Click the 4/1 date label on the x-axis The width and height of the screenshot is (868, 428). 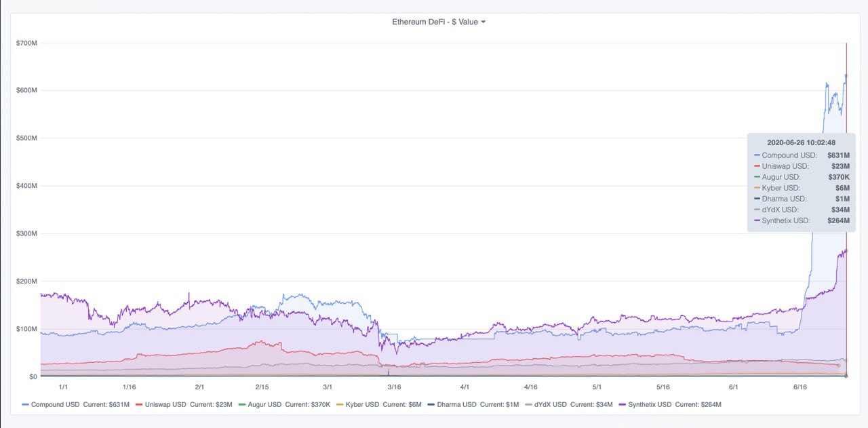(465, 387)
